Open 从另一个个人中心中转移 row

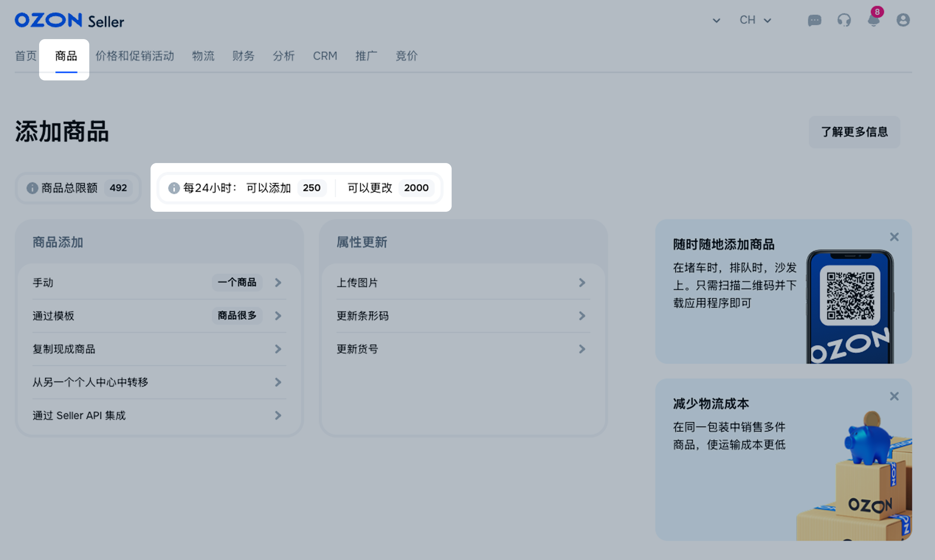[159, 382]
